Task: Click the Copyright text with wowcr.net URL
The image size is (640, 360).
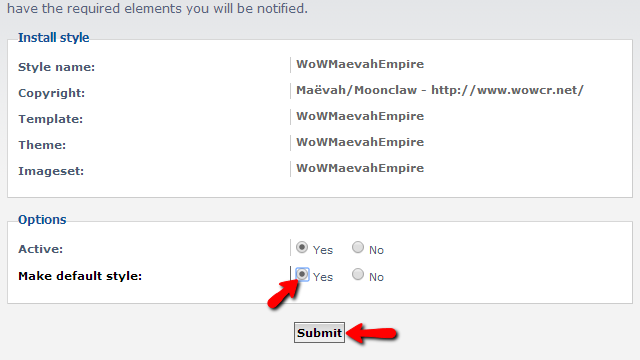Action: tap(440, 90)
